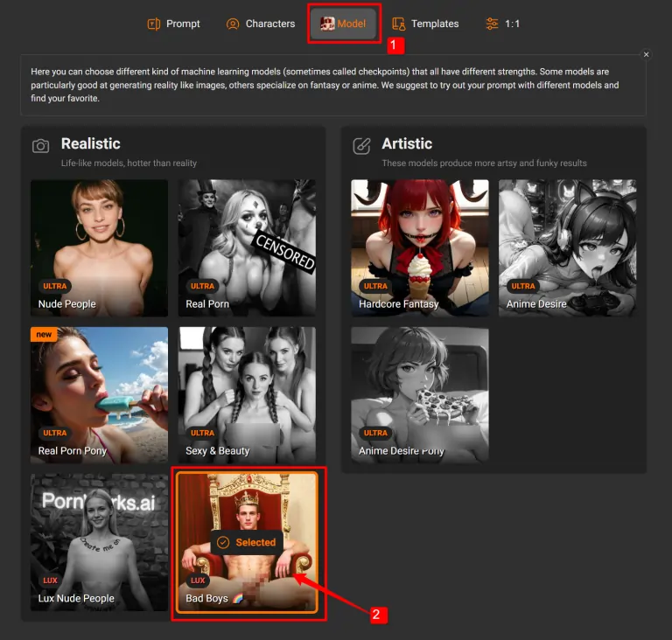Select the Anime Desire model card
This screenshot has width=672, height=640.
pyautogui.click(x=567, y=248)
